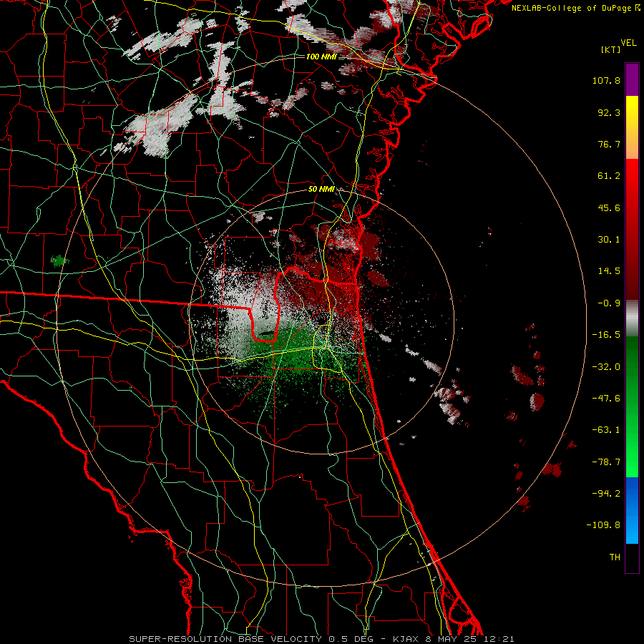
Task: Click the VEL label above the color scale
Action: pyautogui.click(x=628, y=43)
